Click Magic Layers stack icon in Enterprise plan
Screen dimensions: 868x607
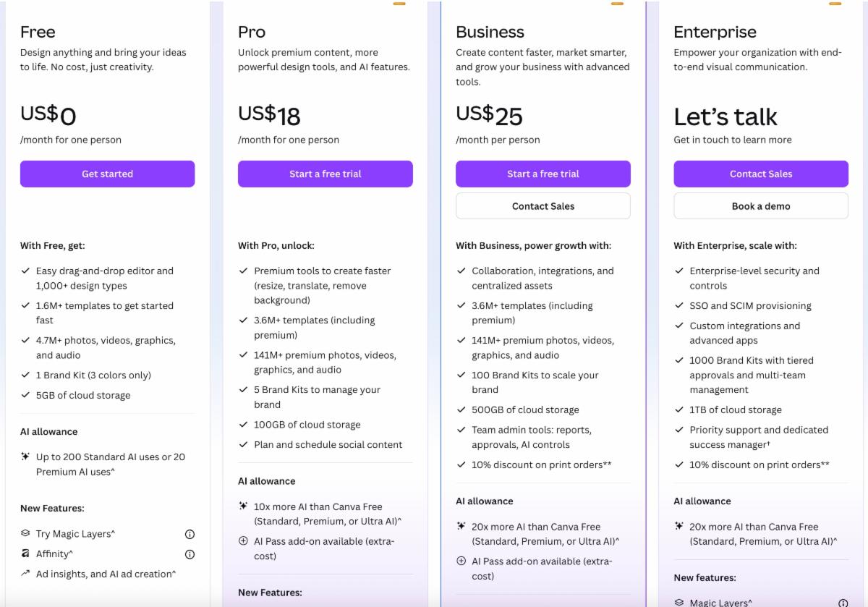(x=678, y=602)
